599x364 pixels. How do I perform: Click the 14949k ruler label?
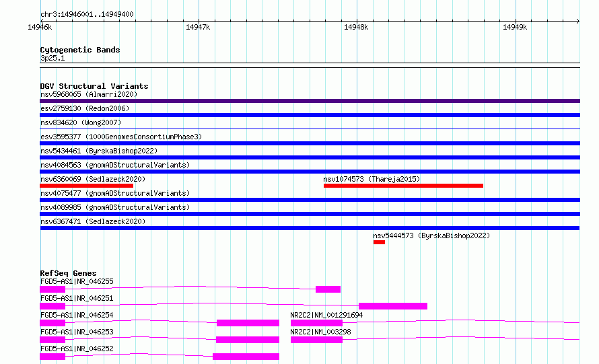click(x=515, y=27)
